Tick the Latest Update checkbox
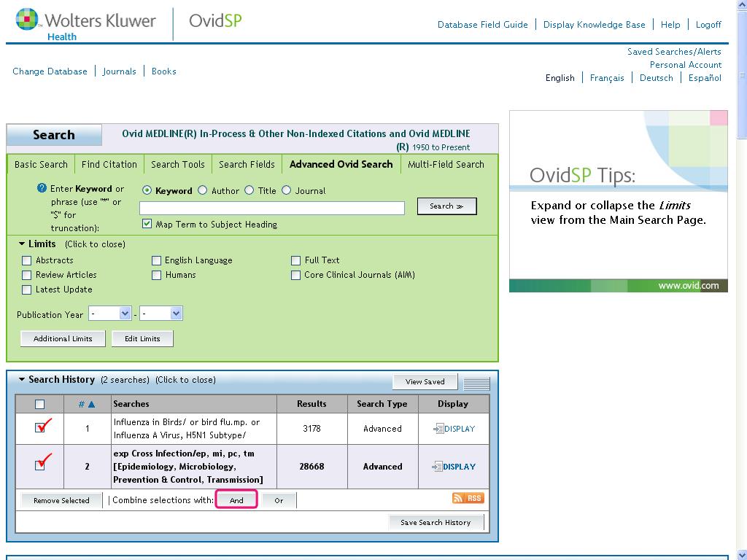Viewport: 747px width, 560px height. pyautogui.click(x=27, y=289)
